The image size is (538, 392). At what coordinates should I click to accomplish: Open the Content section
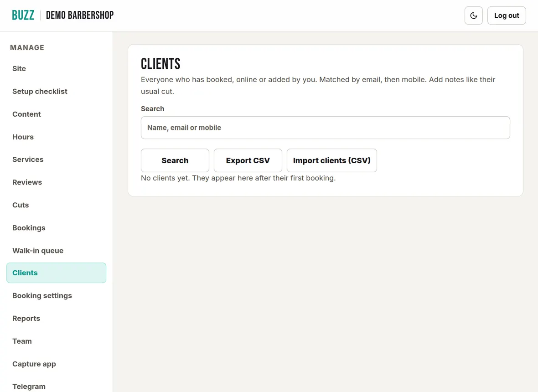coord(56,114)
